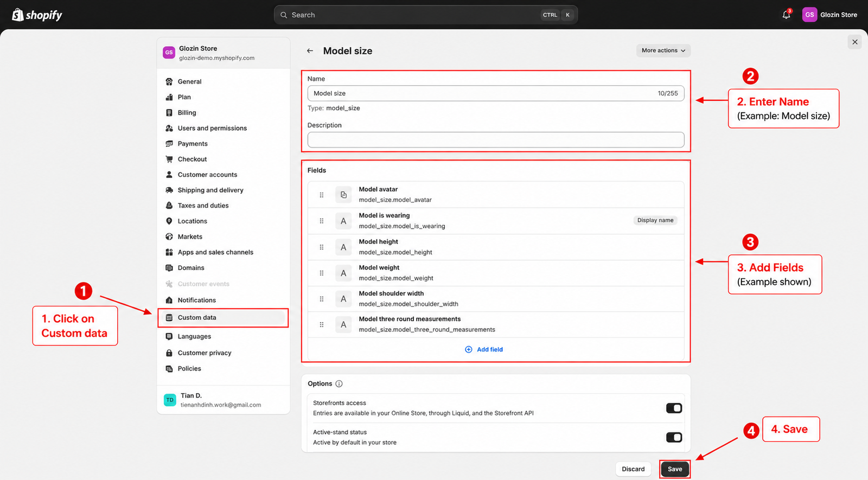The image size is (868, 480).
Task: Click the Domains icon
Action: 169,268
